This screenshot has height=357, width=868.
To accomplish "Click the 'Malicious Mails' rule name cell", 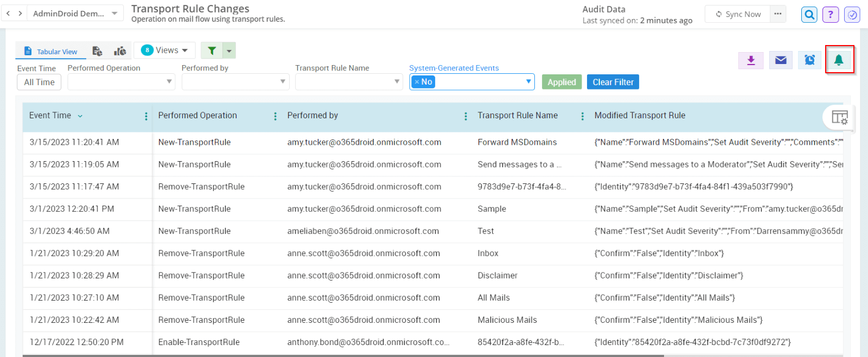I will click(x=507, y=320).
